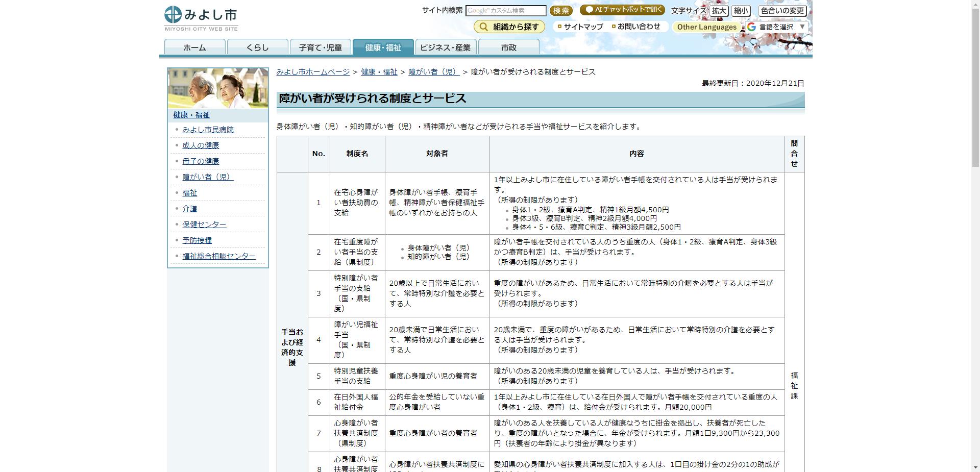
Task: Open the 子育て・児童 tab
Action: point(321,47)
